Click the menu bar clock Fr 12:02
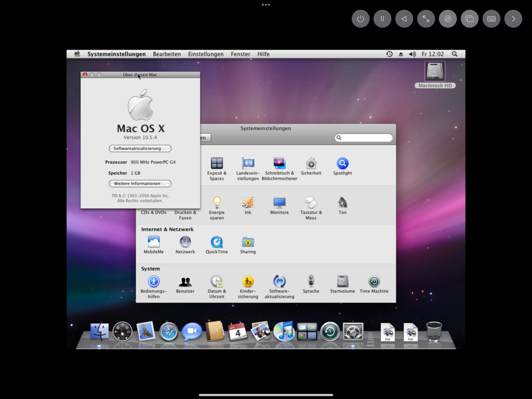This screenshot has width=532, height=399. coord(433,54)
